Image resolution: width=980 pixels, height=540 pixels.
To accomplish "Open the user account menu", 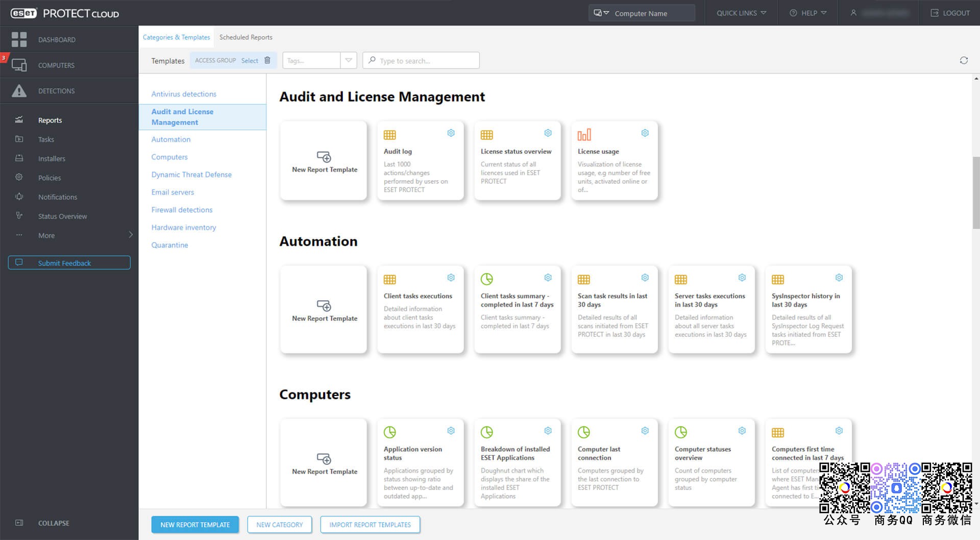I will pos(879,13).
